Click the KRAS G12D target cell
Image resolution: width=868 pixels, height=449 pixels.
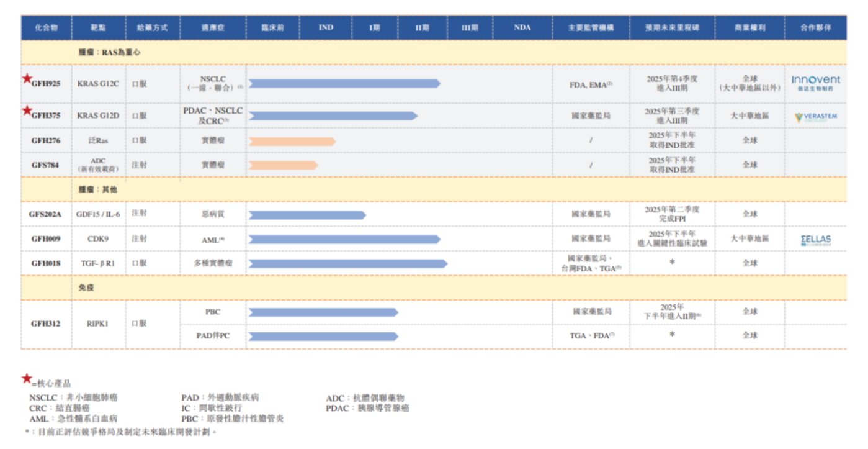[x=98, y=116]
